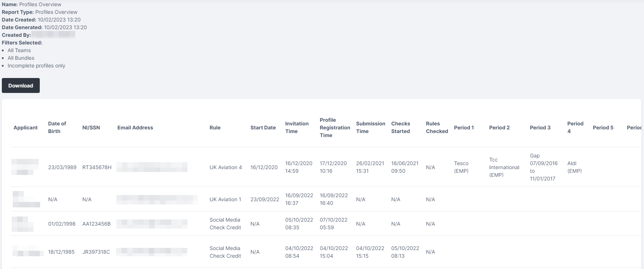Click the Tesco (EMP) period cell

(x=461, y=167)
